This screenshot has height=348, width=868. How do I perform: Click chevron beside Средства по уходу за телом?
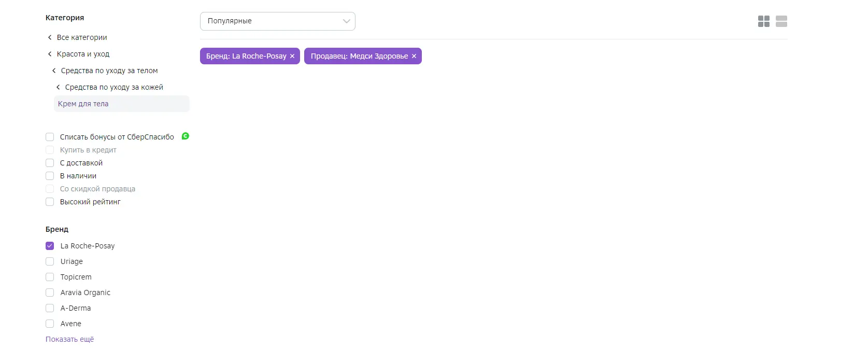click(x=54, y=71)
